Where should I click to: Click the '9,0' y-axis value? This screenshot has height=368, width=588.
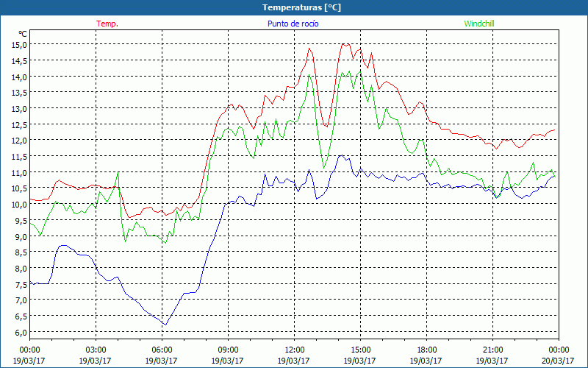coord(21,236)
